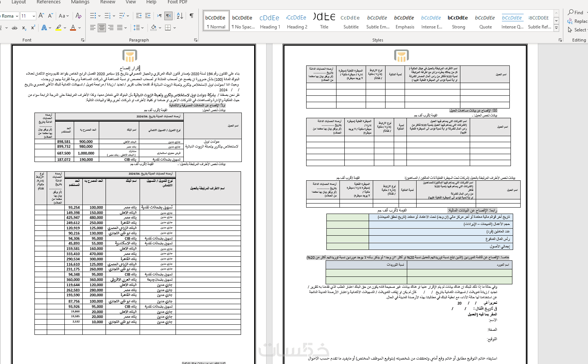Apply the red font color
This screenshot has height=364, width=588.
(x=73, y=28)
